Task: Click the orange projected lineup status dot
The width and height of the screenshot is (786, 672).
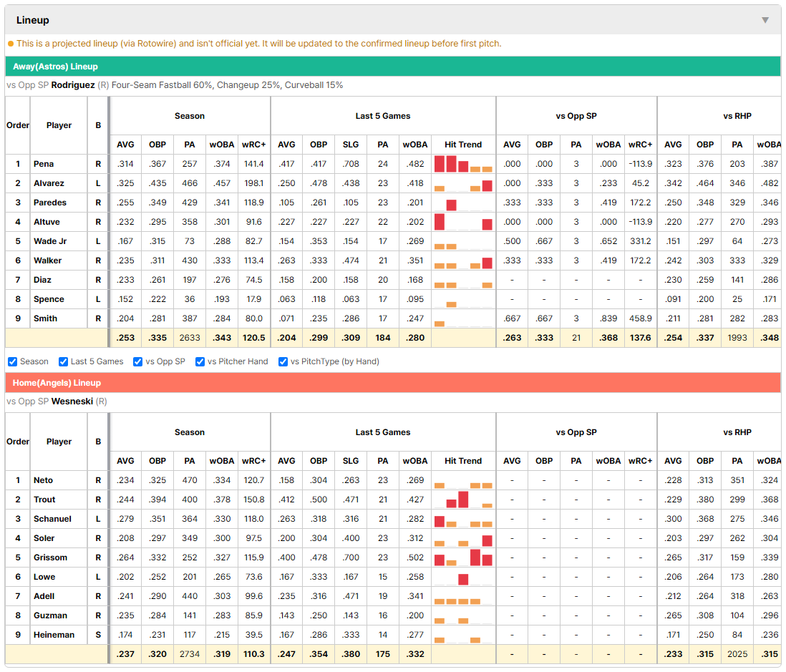Action: 11,44
